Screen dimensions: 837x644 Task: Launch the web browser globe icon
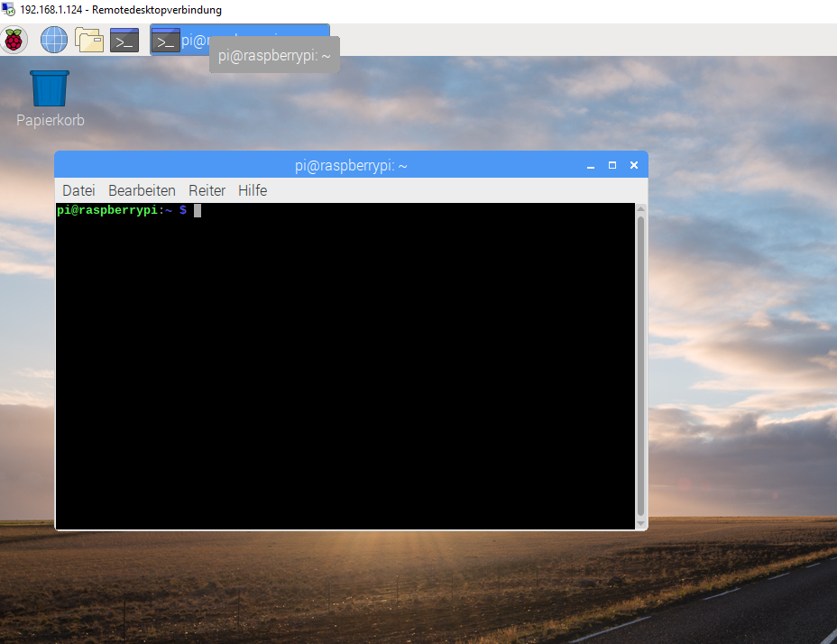click(x=54, y=40)
